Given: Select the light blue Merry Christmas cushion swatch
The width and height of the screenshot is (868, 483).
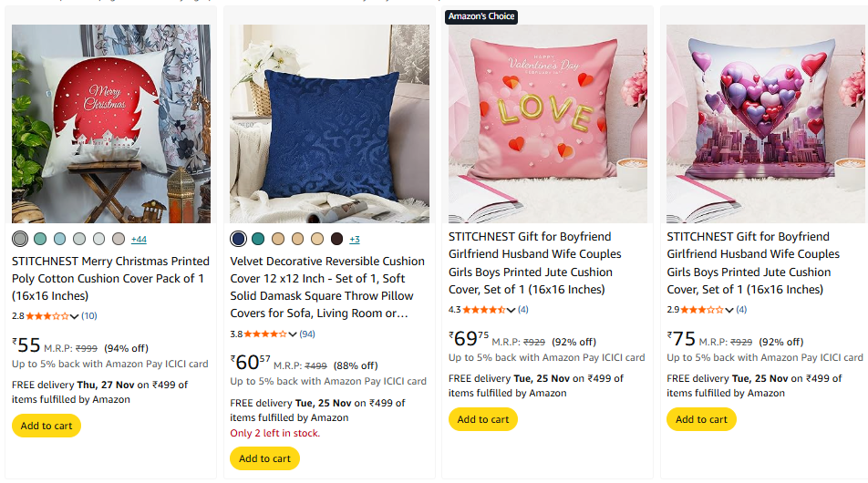Looking at the screenshot, I should (59, 239).
